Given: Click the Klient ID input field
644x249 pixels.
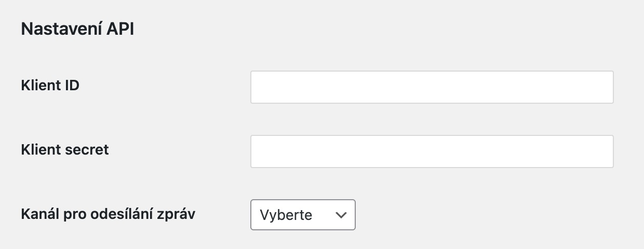Looking at the screenshot, I should coord(432,87).
